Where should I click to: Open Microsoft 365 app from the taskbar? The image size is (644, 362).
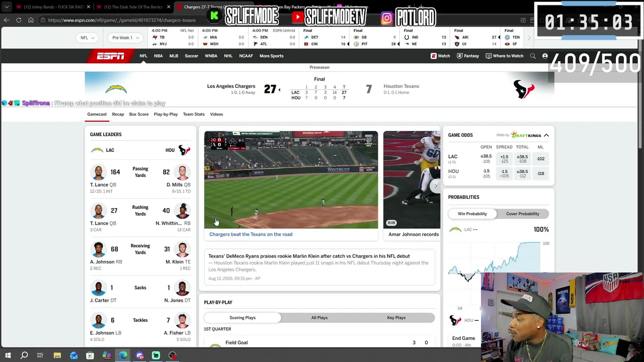pos(107,355)
